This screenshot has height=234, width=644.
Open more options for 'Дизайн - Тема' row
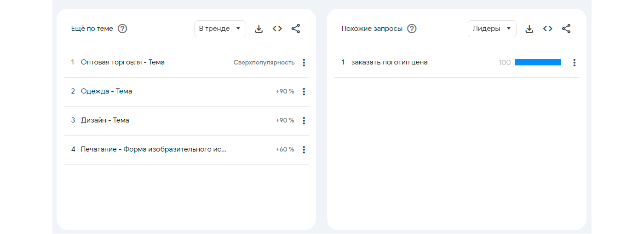point(304,121)
